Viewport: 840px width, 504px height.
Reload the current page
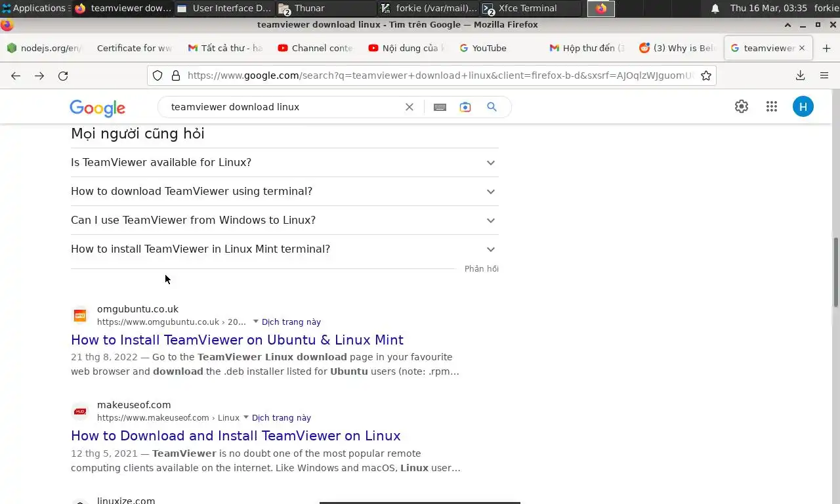pyautogui.click(x=63, y=75)
